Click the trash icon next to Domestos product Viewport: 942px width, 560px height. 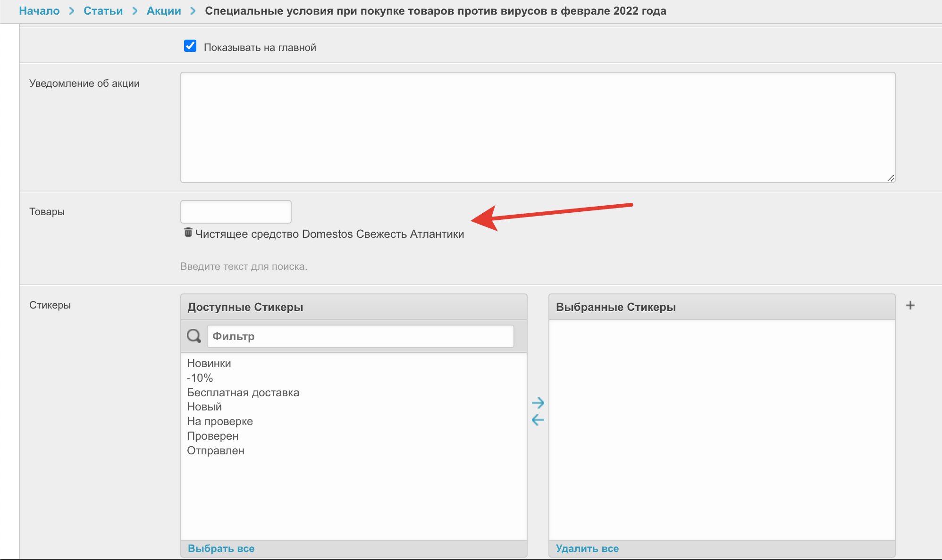(188, 233)
